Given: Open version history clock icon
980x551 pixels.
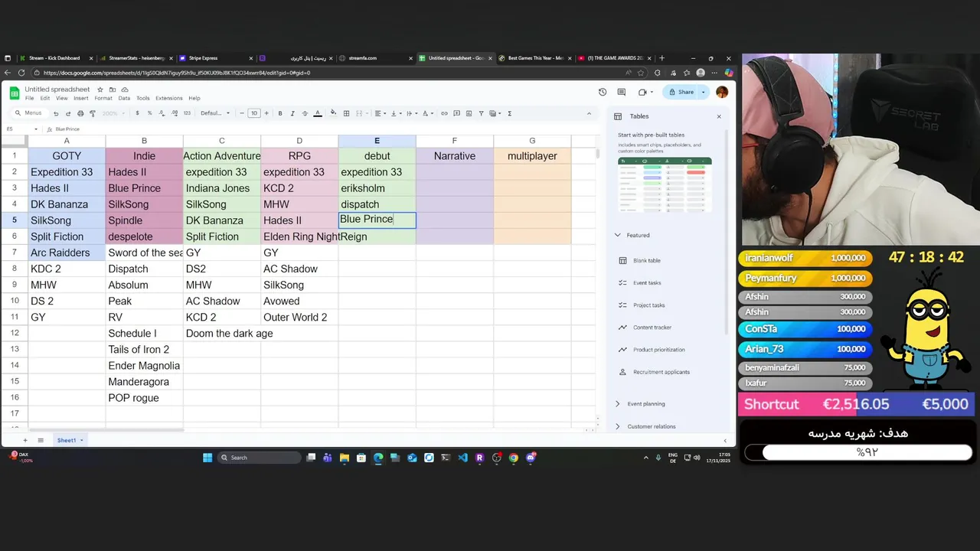Looking at the screenshot, I should [603, 92].
